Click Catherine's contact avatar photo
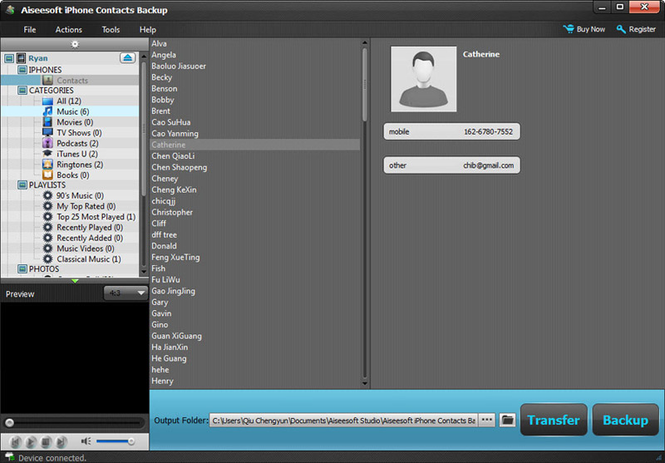Viewport: 665px width, 463px height. pos(424,79)
